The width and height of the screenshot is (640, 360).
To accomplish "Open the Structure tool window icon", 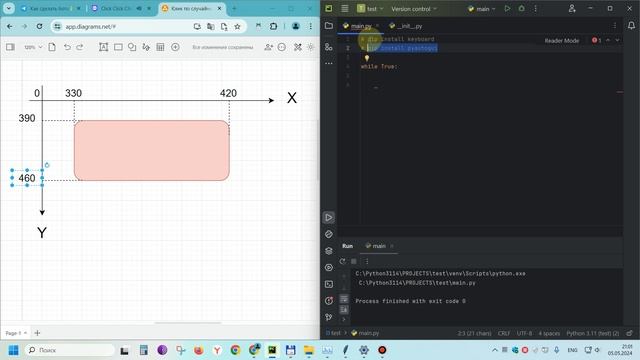I will [329, 47].
